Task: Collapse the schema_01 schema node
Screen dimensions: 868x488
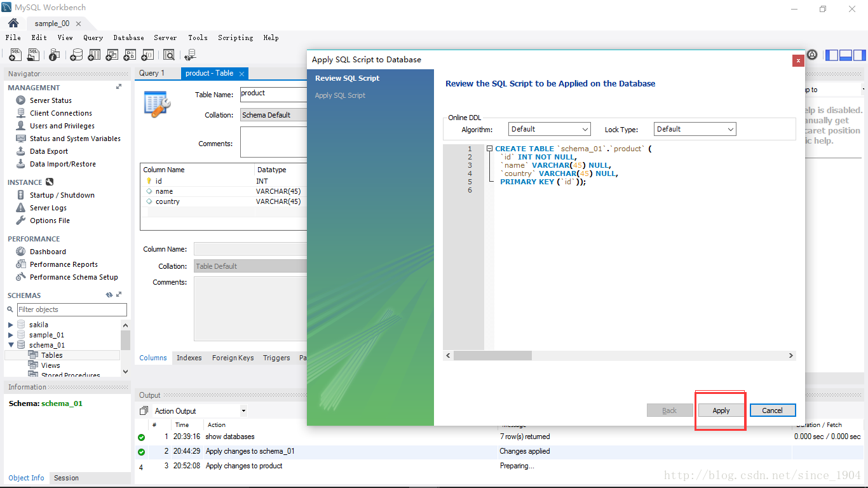Action: point(10,345)
